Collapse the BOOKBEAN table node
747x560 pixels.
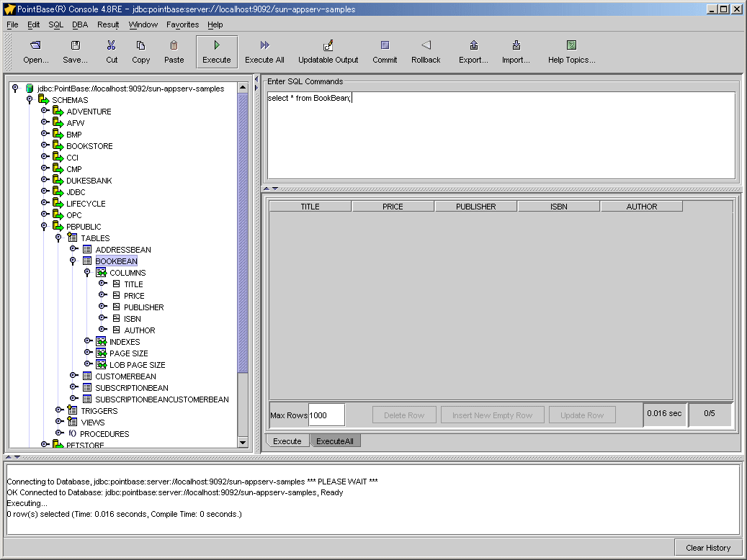tap(73, 261)
